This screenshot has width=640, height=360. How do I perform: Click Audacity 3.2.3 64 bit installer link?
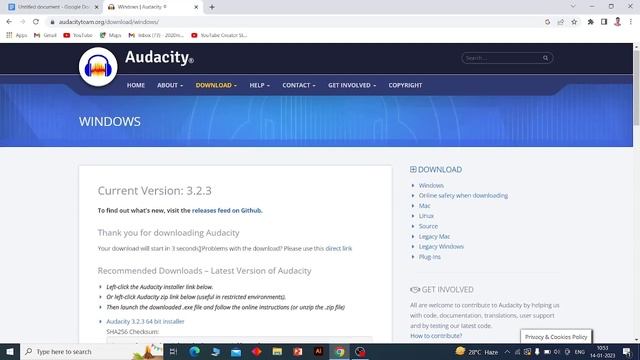coord(145,321)
